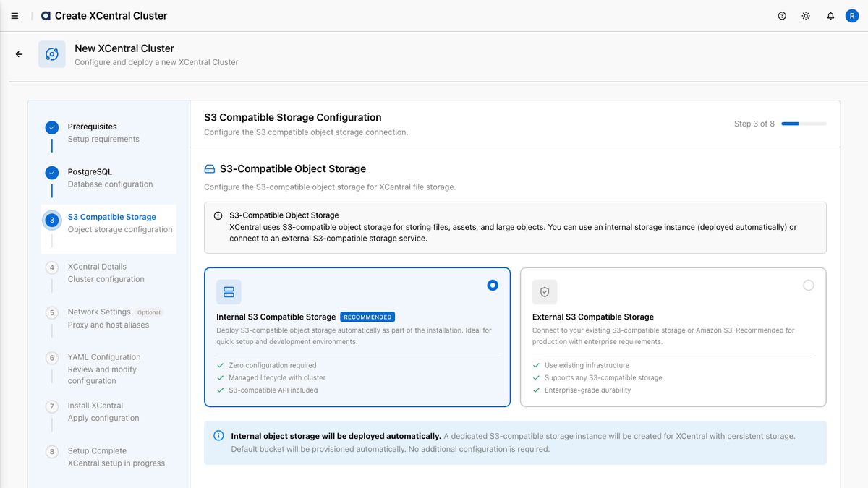Viewport: 868px width, 488px height.
Task: Toggle the light/dark theme sun icon
Action: (806, 16)
